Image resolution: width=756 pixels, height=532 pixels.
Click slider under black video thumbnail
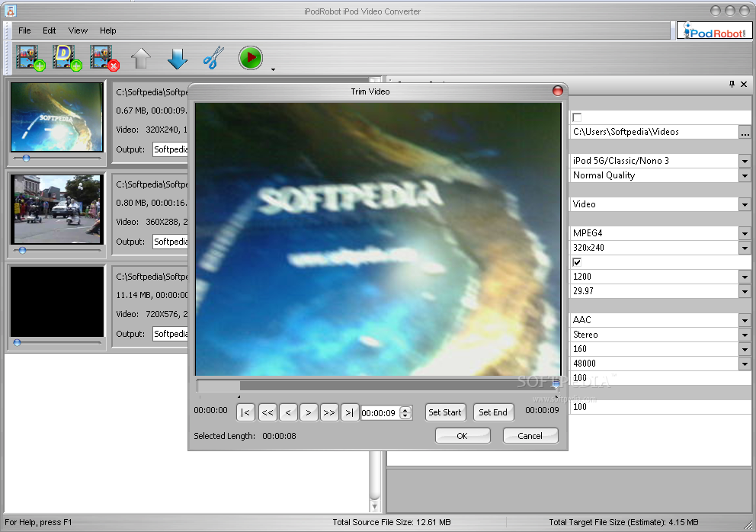pos(56,342)
